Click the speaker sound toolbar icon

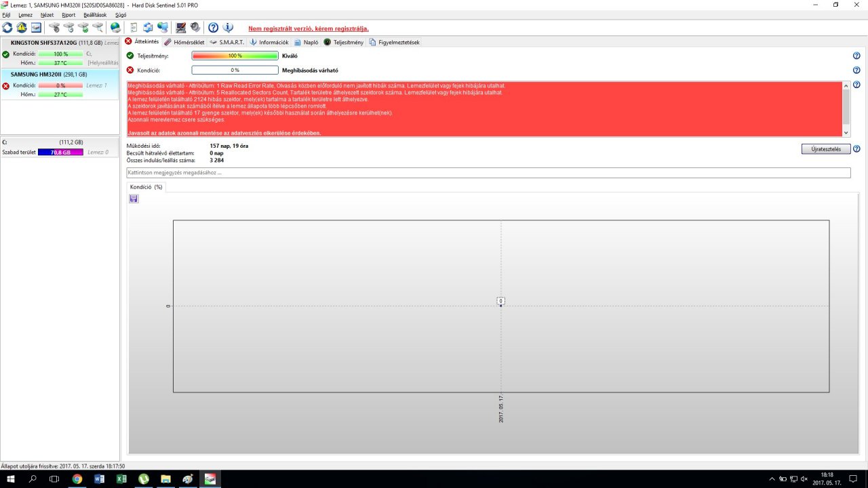pyautogui.click(x=195, y=28)
